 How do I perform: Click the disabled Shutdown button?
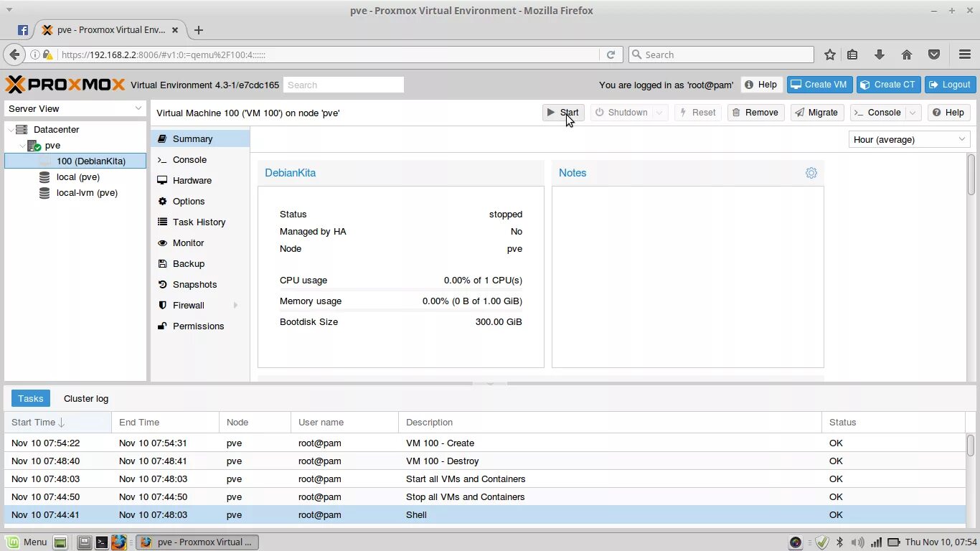621,113
